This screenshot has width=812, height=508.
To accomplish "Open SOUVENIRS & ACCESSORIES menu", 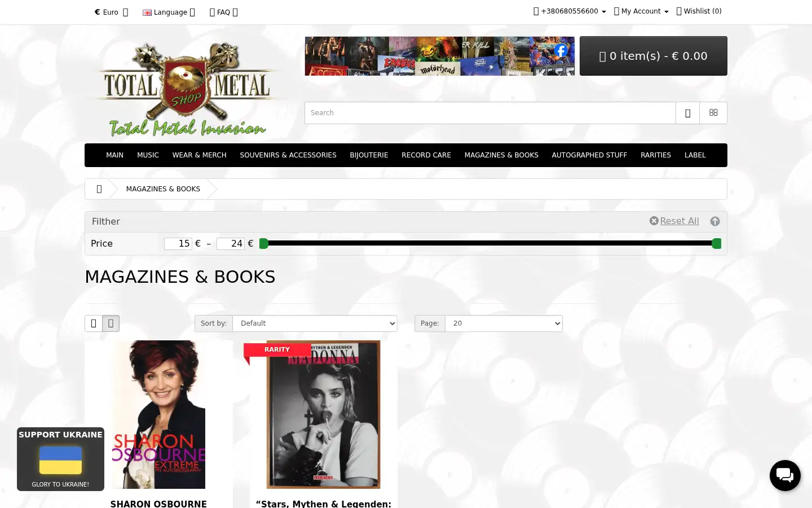I will [x=288, y=155].
